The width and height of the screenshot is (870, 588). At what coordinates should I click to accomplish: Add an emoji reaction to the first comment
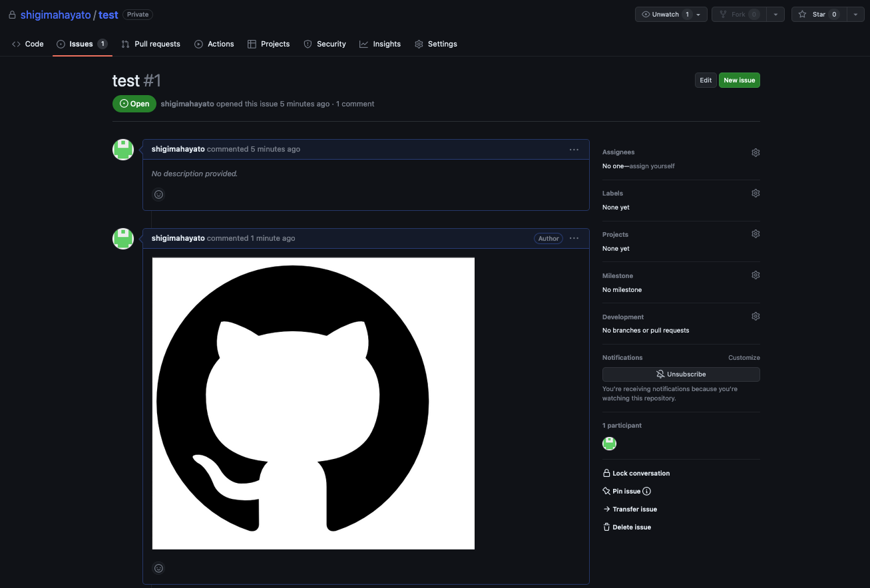click(158, 194)
